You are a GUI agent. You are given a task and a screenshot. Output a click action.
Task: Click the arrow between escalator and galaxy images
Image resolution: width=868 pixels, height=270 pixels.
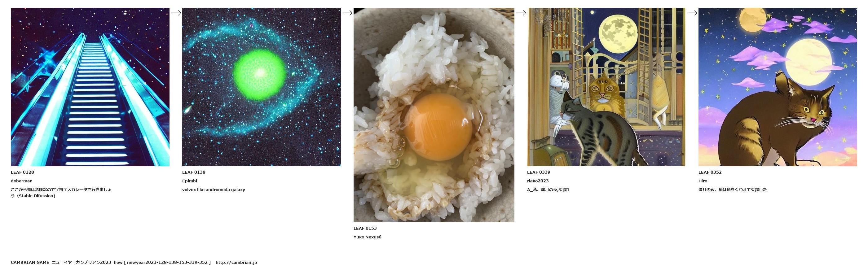tap(176, 13)
